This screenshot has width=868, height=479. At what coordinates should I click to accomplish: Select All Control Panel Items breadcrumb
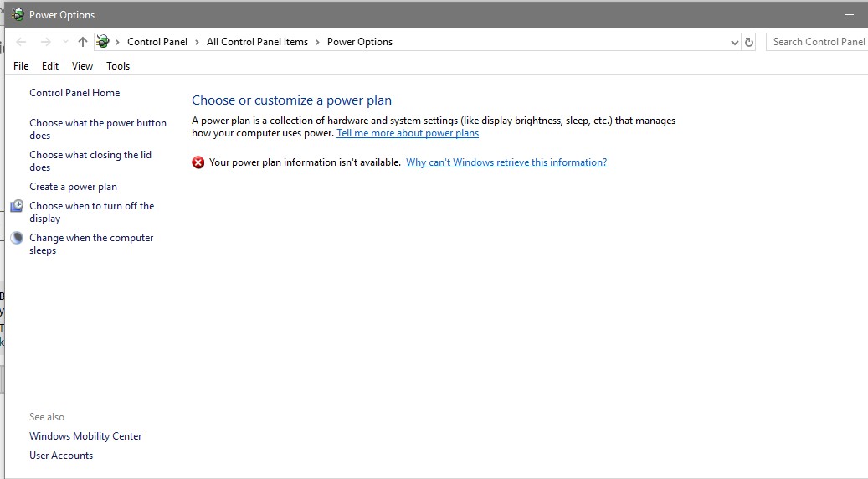tap(257, 42)
